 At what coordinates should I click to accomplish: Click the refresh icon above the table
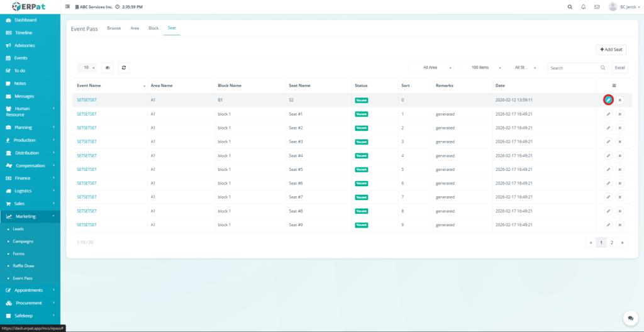(124, 67)
